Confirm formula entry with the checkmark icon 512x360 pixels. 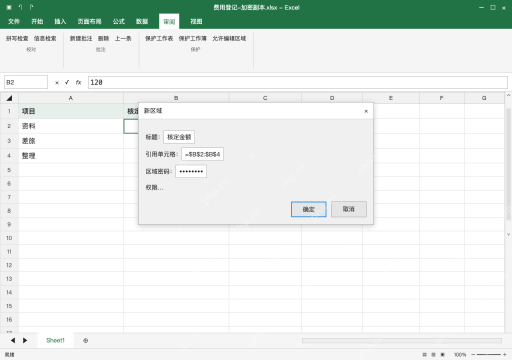67,82
